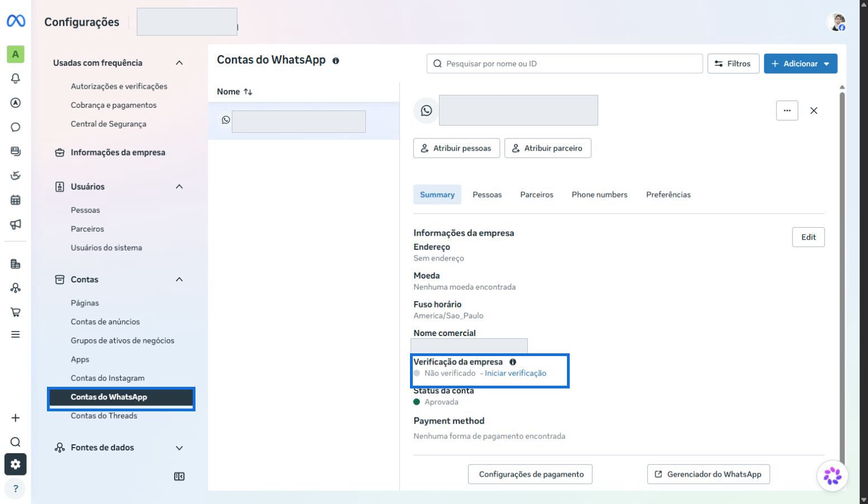Click info icon next to Verificação da empresa
Viewport: 868px width, 504px height.
pyautogui.click(x=513, y=362)
